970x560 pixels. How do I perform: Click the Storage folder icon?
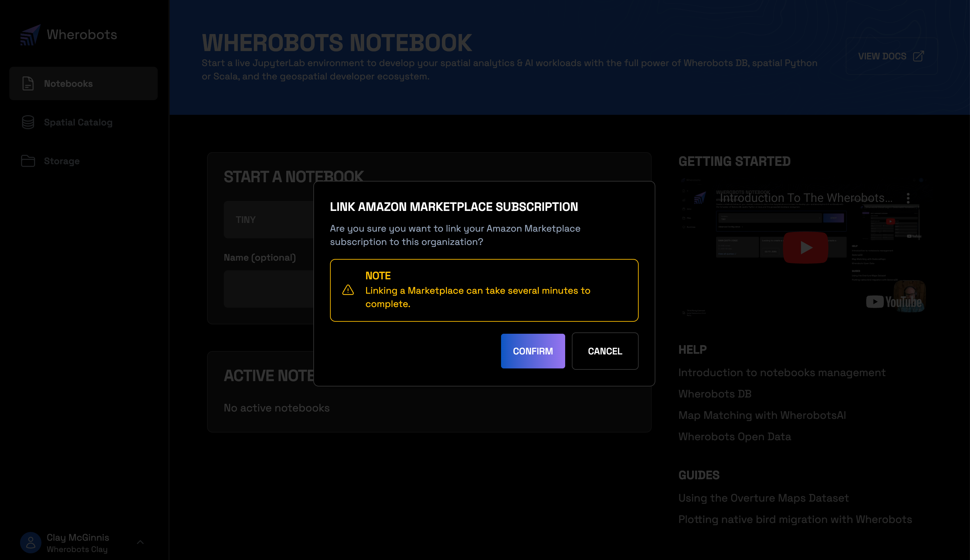(28, 161)
